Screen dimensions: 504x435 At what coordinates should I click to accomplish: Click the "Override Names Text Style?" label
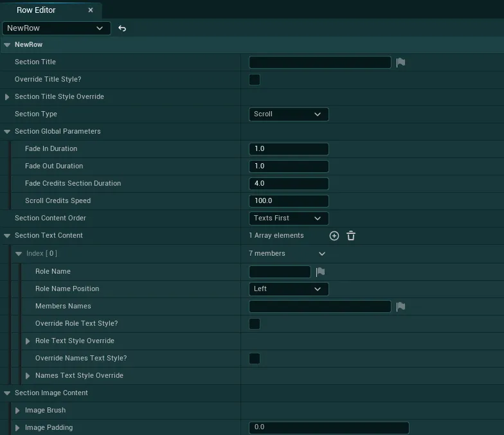[x=81, y=359]
